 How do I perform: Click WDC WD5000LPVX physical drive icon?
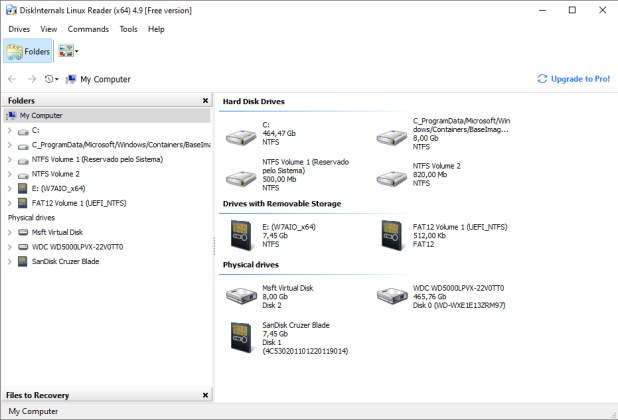tap(391, 295)
